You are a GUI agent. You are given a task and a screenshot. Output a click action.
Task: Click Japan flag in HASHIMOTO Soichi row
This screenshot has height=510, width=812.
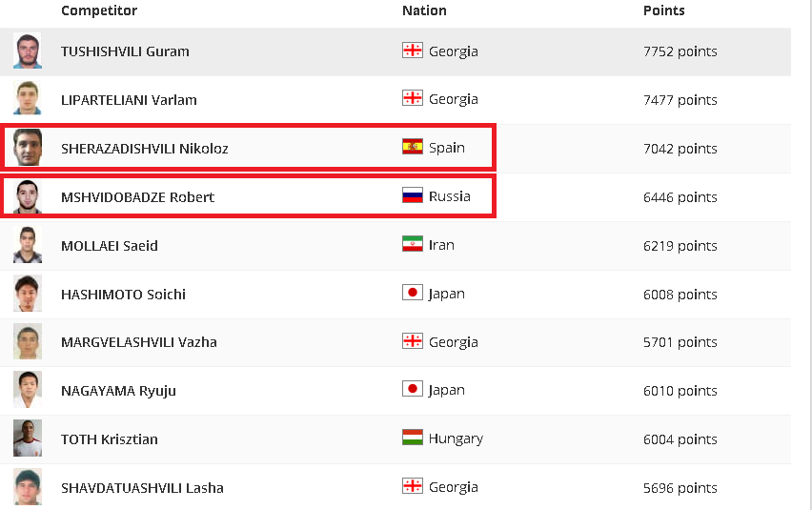click(x=413, y=293)
